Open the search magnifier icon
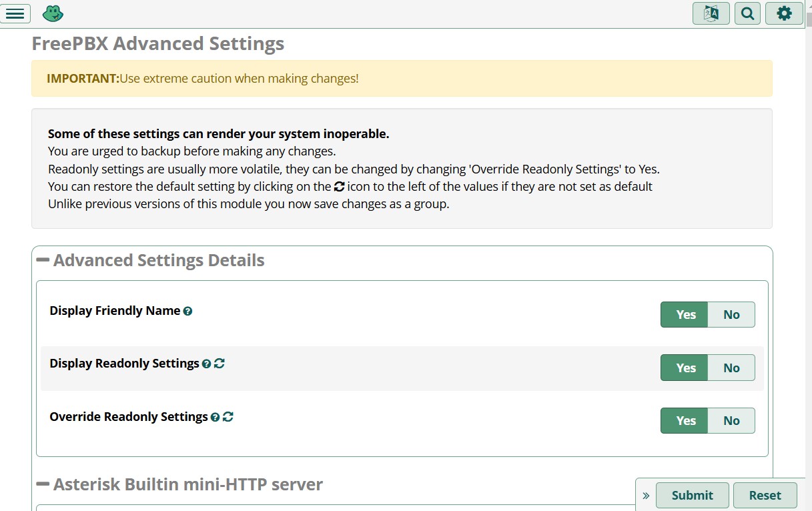 click(747, 13)
